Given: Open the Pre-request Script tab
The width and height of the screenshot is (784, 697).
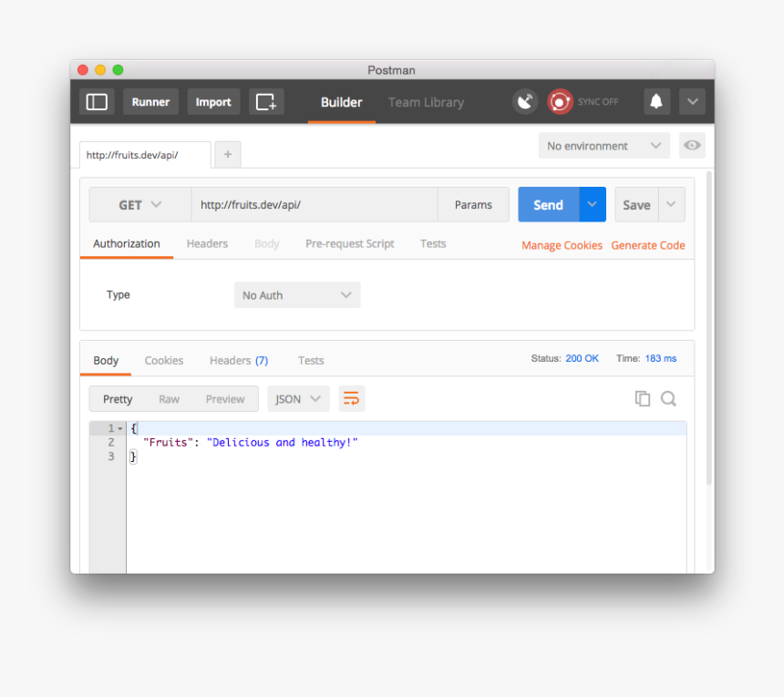Looking at the screenshot, I should pyautogui.click(x=349, y=244).
